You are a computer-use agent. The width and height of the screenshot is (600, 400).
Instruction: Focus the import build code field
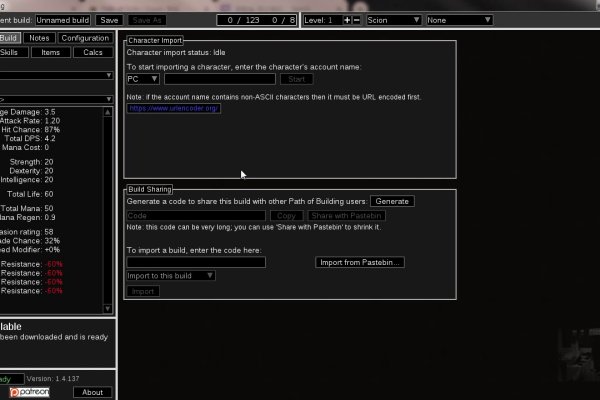[196, 262]
